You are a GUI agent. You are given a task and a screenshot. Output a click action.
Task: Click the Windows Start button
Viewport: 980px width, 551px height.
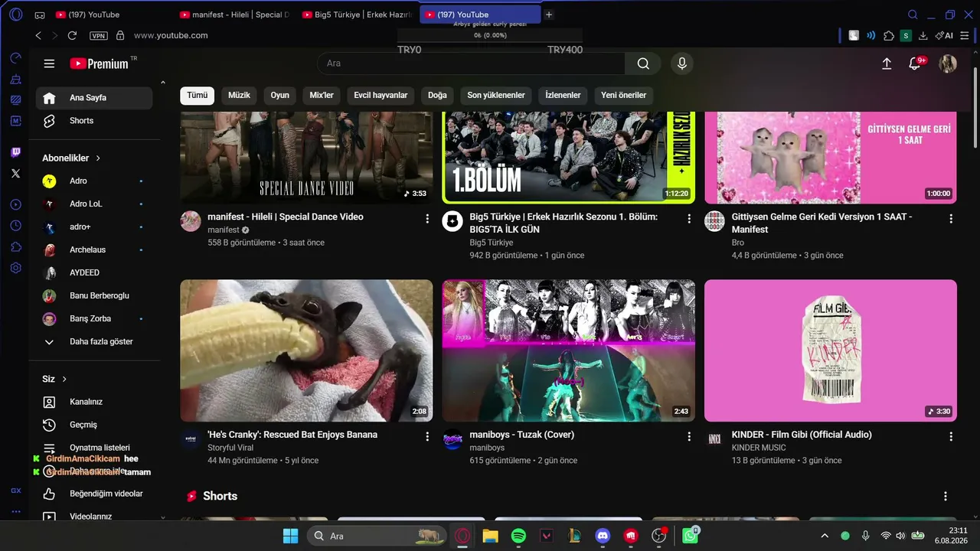(x=291, y=536)
